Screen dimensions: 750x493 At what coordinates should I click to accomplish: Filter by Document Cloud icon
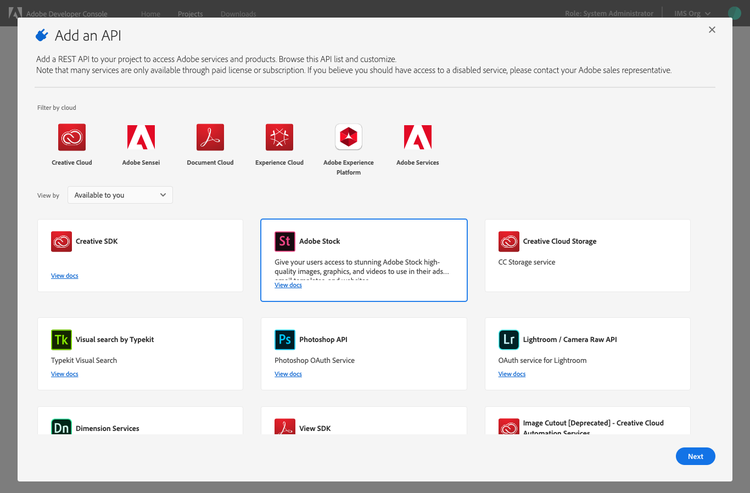(210, 137)
